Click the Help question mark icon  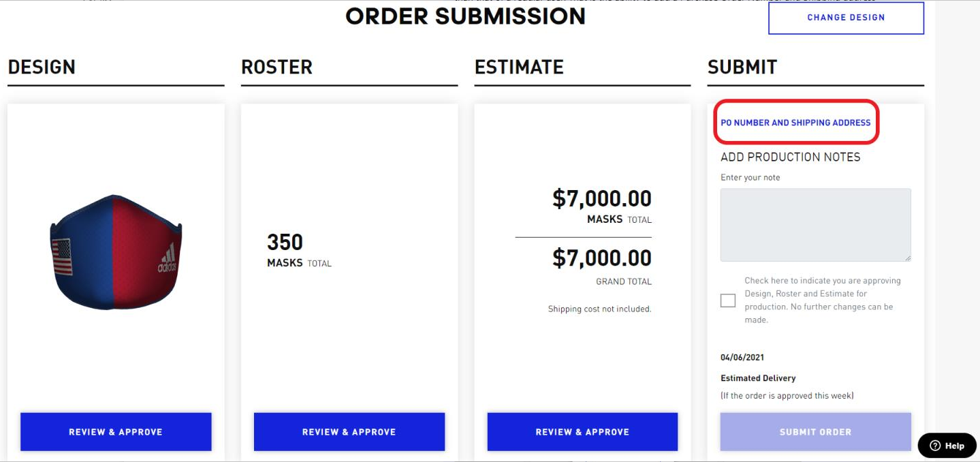[936, 445]
